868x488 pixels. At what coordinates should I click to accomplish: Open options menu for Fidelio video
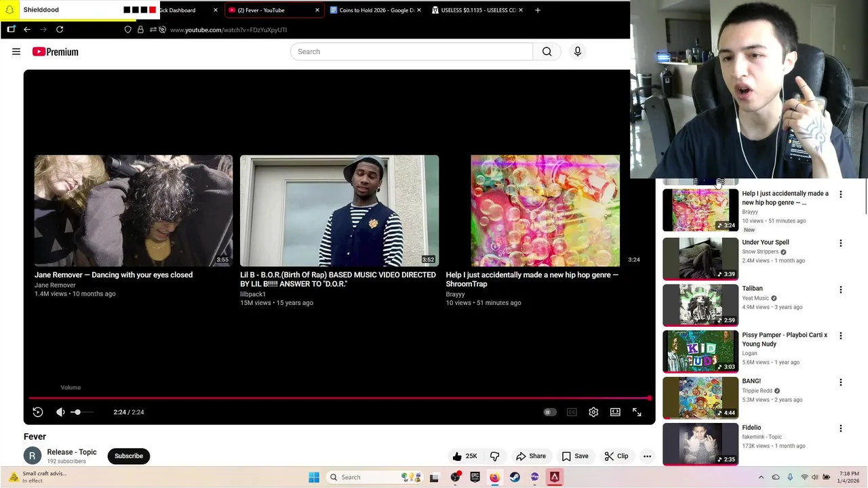click(x=841, y=429)
